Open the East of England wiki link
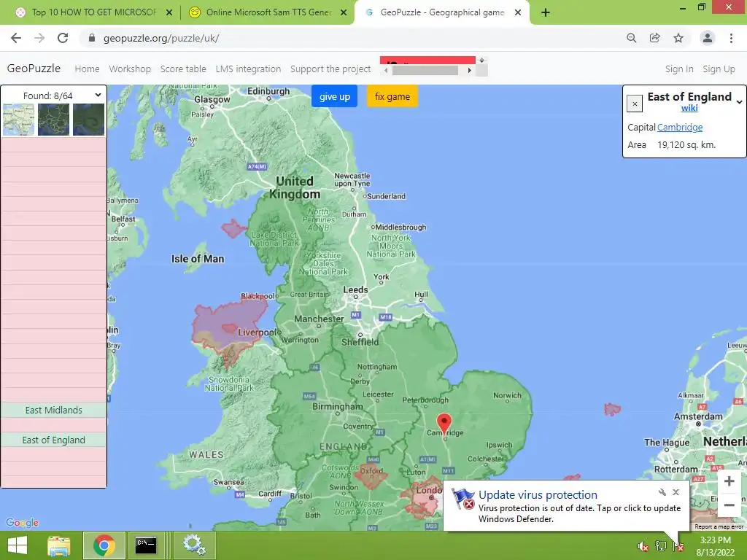This screenshot has width=747, height=560. [x=689, y=108]
